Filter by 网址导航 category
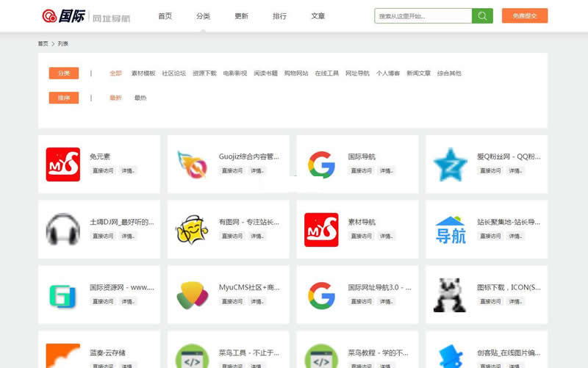Image resolution: width=588 pixels, height=368 pixels. 357,73
